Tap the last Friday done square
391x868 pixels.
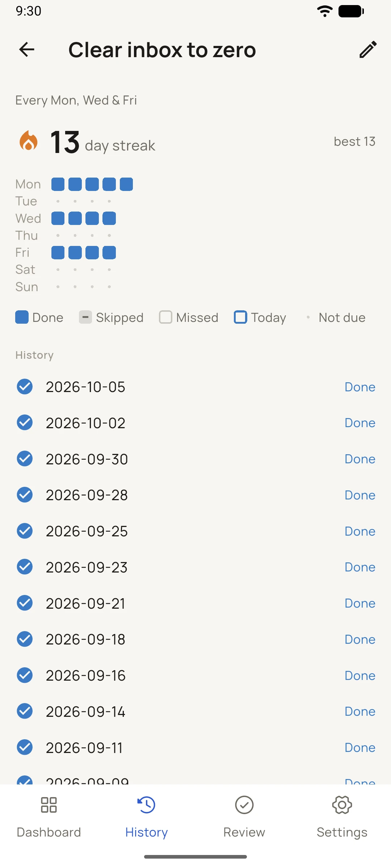(109, 252)
